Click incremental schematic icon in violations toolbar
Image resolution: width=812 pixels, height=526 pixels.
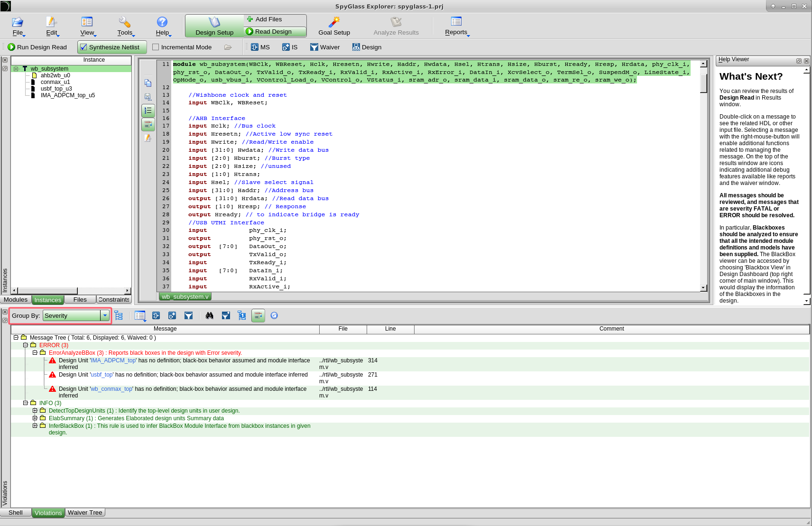172,315
